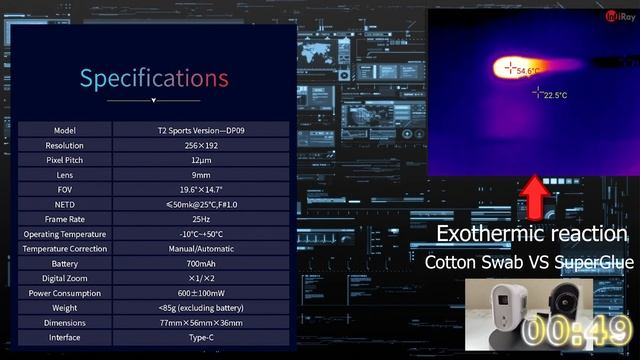640x360 pixels.
Task: Click the 'Resolution' row label
Action: click(64, 145)
